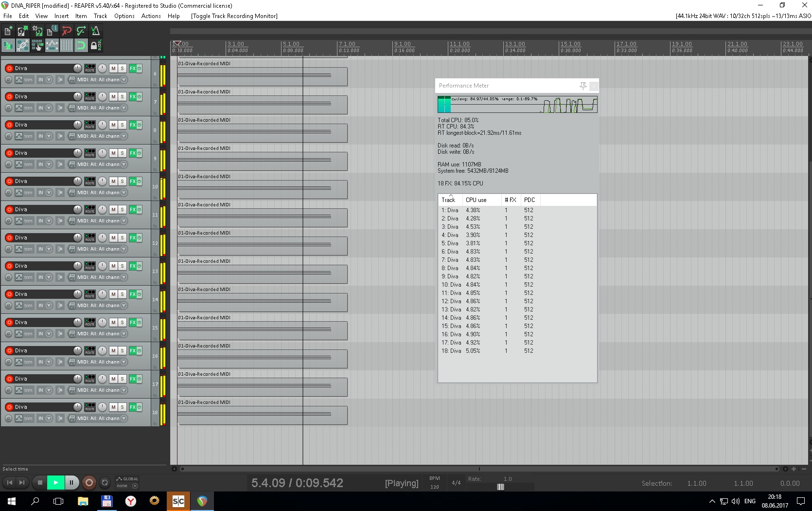Open routing for track 6 Diva
This screenshot has height=511, width=812.
90,68
